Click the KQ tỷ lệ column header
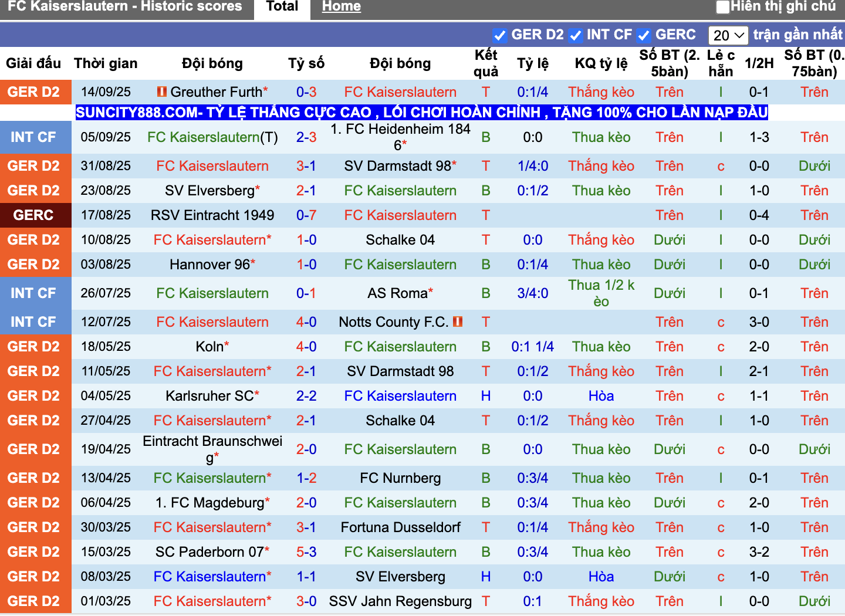 coord(601,63)
